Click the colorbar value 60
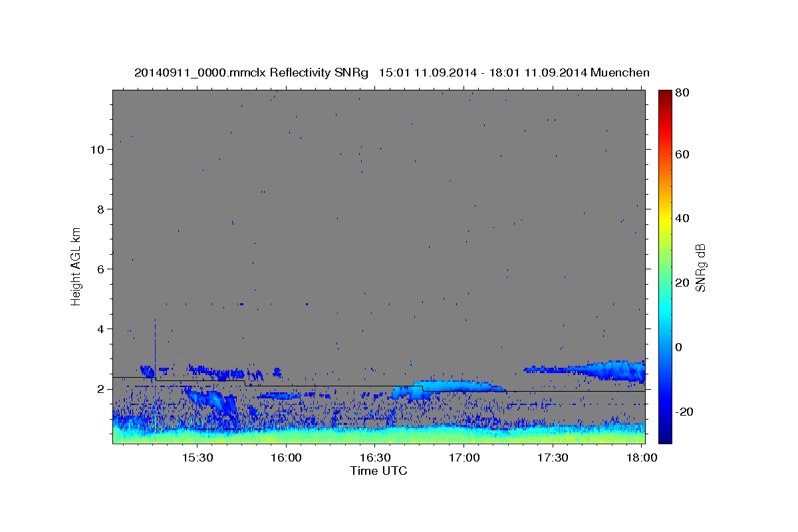Screen dimensions: 798x532 [x=682, y=154]
